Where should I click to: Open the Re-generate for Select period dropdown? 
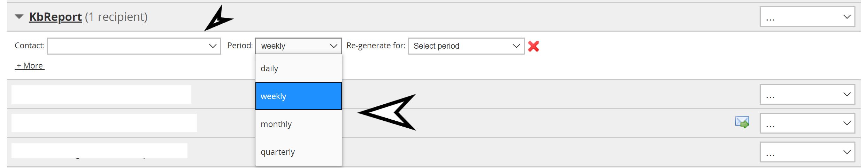click(466, 46)
